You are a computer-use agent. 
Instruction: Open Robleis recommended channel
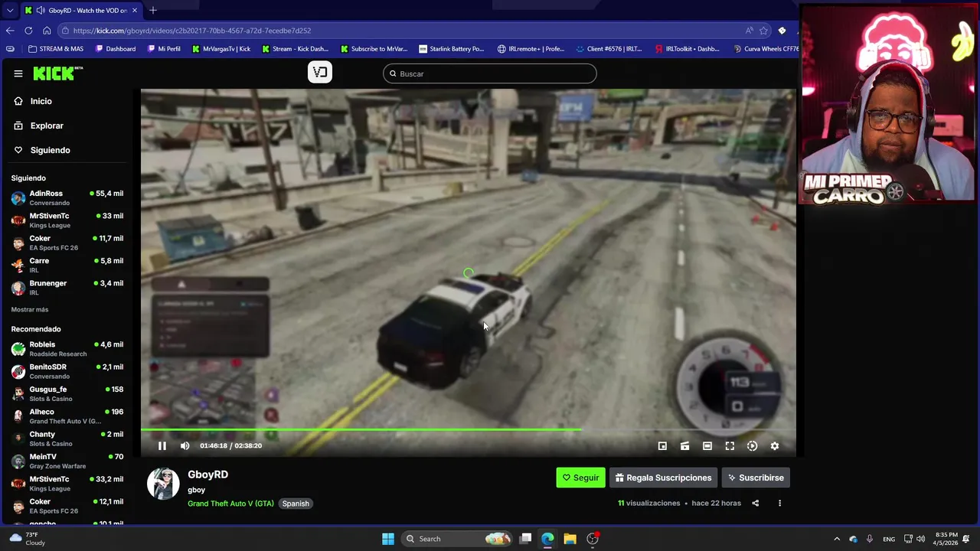(67, 349)
